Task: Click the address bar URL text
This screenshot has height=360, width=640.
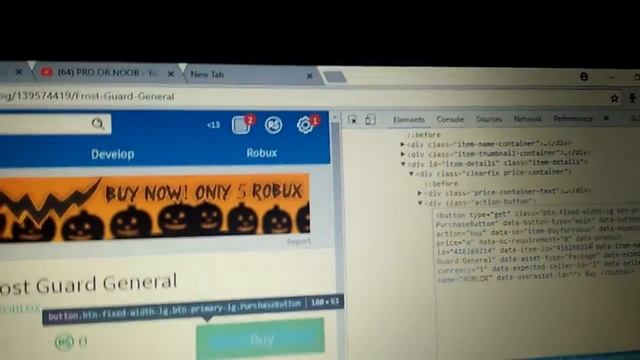Action: [87, 97]
